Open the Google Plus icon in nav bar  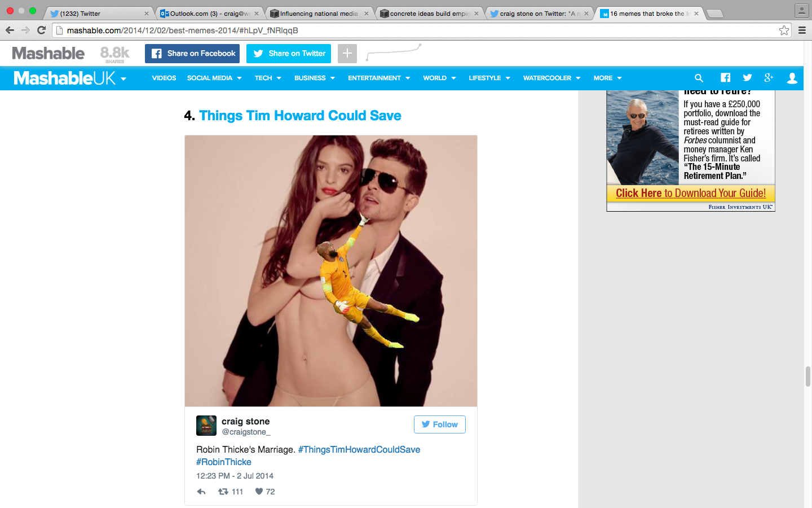click(x=769, y=78)
